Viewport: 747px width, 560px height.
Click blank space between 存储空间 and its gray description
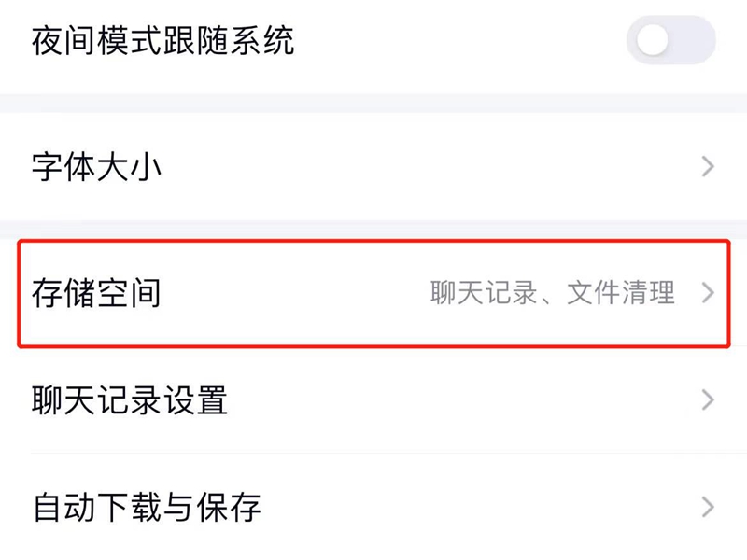click(289, 293)
